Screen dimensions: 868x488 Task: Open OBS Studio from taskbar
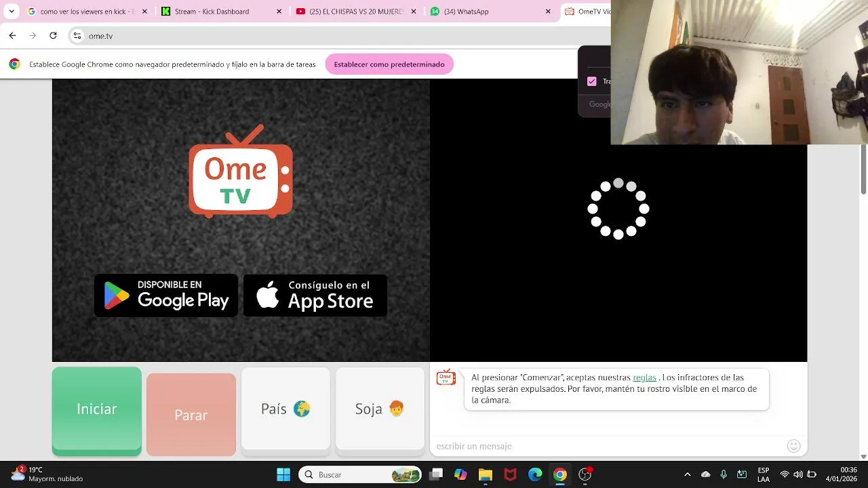[585, 474]
